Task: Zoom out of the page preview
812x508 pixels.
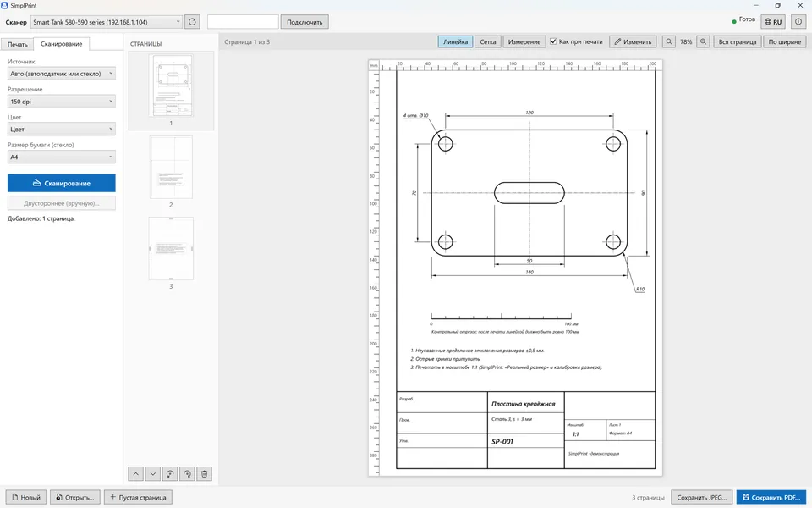Action: tap(668, 41)
